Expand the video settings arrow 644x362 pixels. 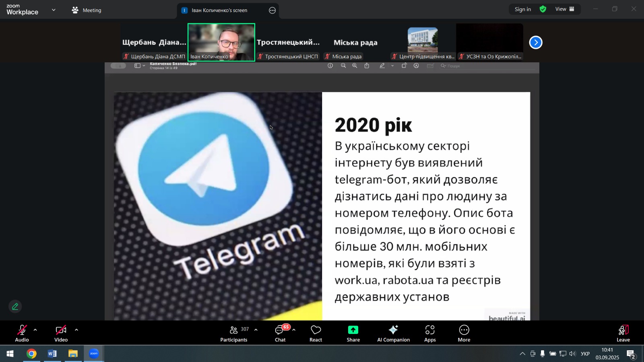point(76,330)
